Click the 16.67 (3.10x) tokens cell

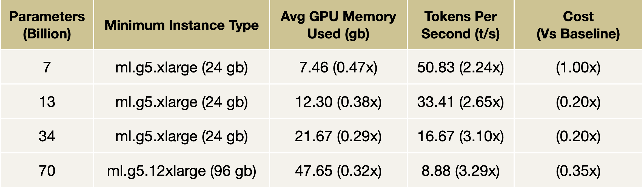pyautogui.click(x=460, y=136)
